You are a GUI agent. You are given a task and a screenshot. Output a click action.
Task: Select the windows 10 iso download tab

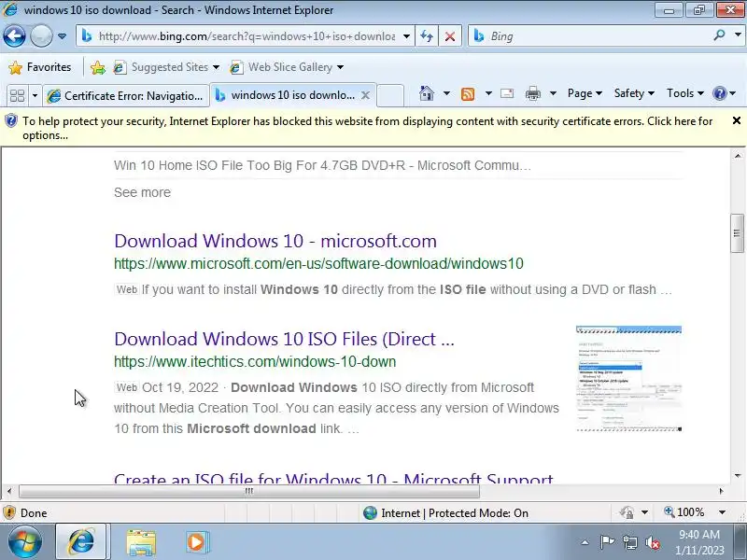coord(286,95)
